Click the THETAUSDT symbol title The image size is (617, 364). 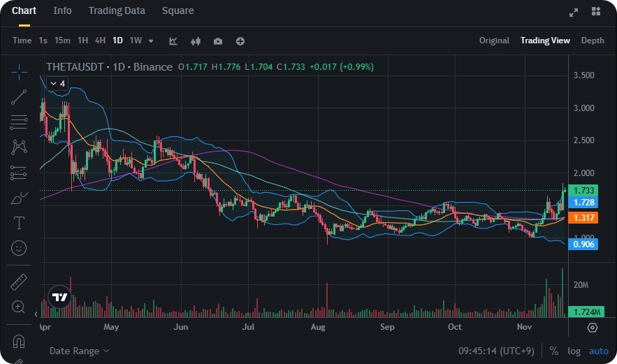tap(75, 67)
